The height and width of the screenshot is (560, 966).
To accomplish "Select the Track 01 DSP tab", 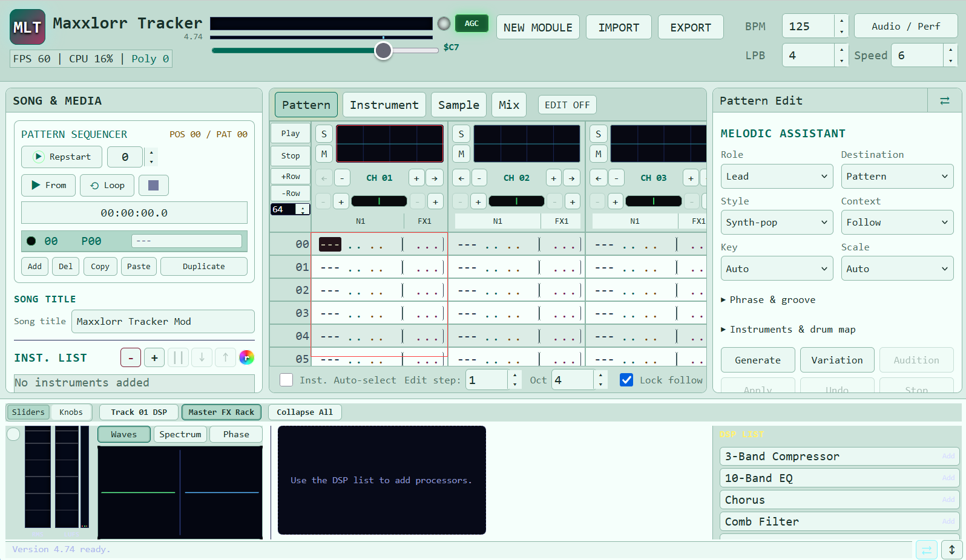I will [x=139, y=412].
